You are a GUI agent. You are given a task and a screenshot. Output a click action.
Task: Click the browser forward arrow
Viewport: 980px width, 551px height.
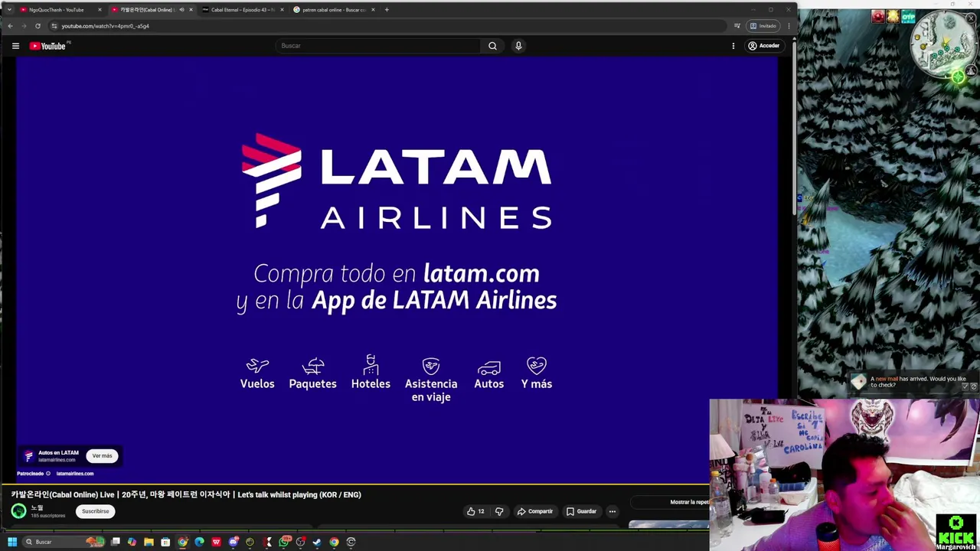tap(24, 26)
